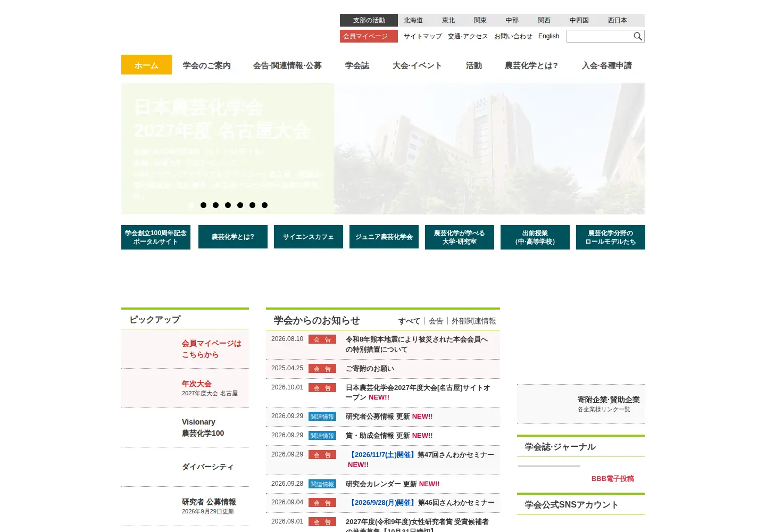
Task: Open the 学会のご案内 menu
Action: (207, 65)
